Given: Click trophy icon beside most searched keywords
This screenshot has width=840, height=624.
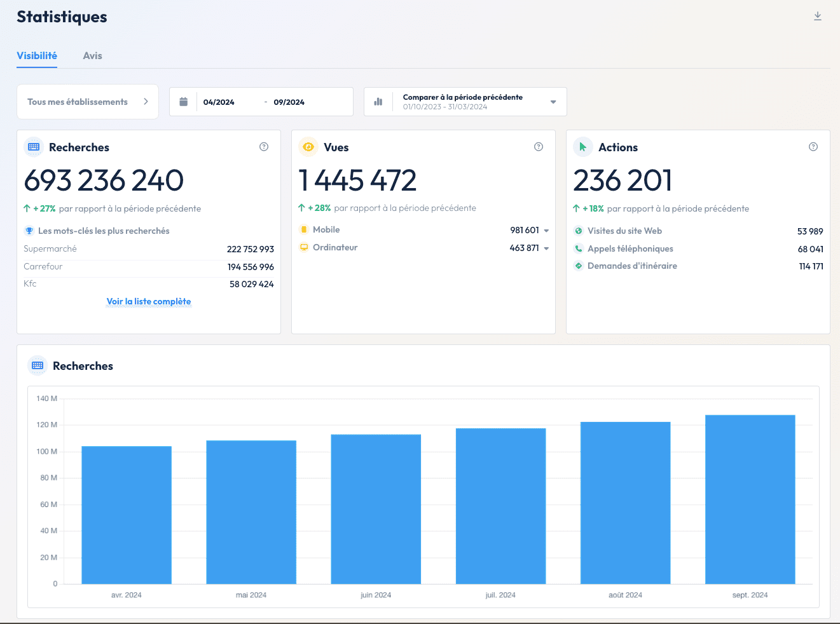Looking at the screenshot, I should click(x=29, y=231).
